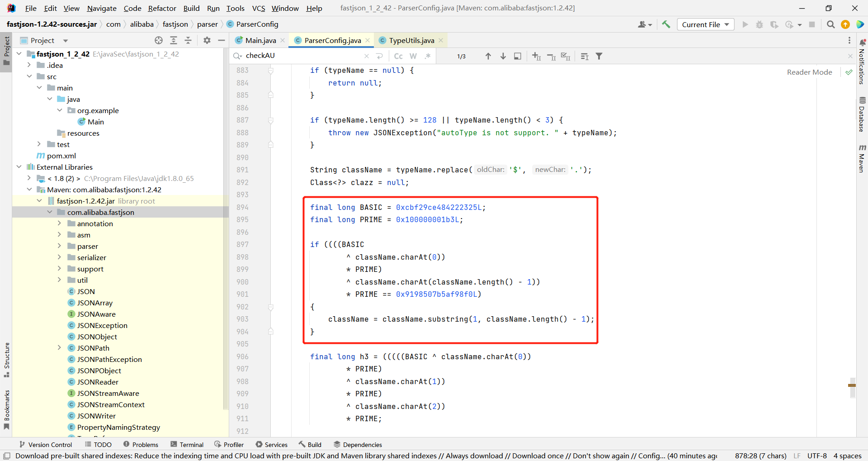The width and height of the screenshot is (868, 461).
Task: Open the Notifications side panel
Action: [x=862, y=62]
